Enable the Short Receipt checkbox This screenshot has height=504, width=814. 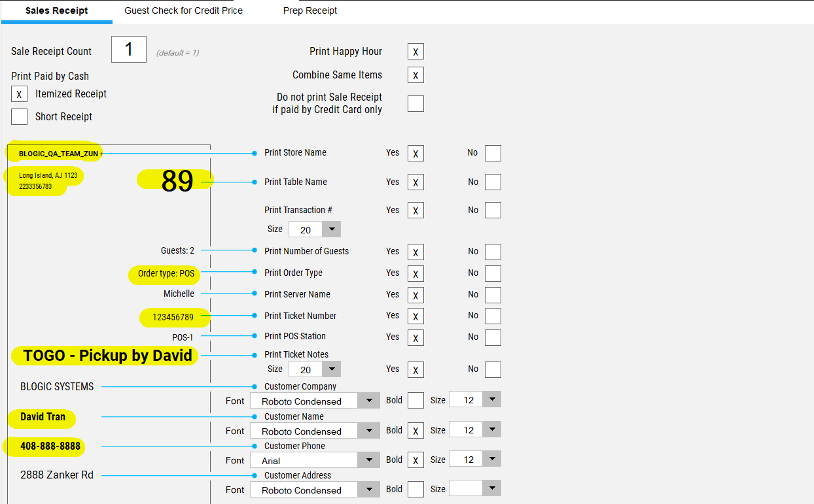(19, 117)
